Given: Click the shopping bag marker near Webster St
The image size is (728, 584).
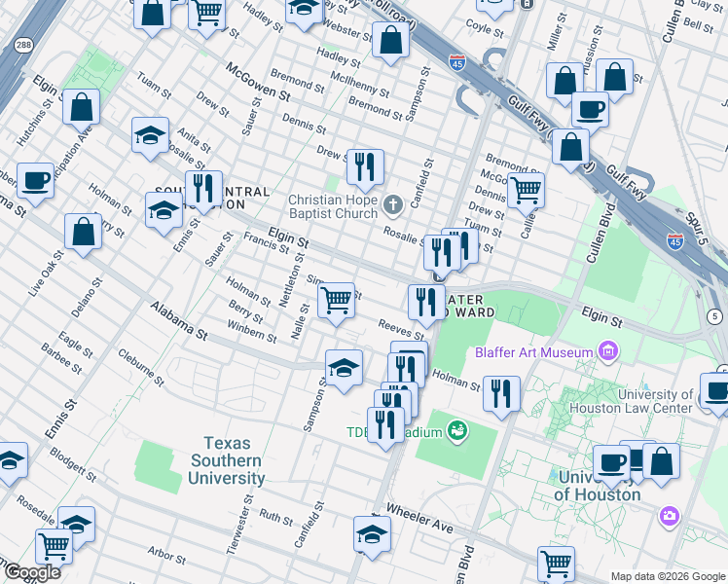Looking at the screenshot, I should [x=390, y=42].
